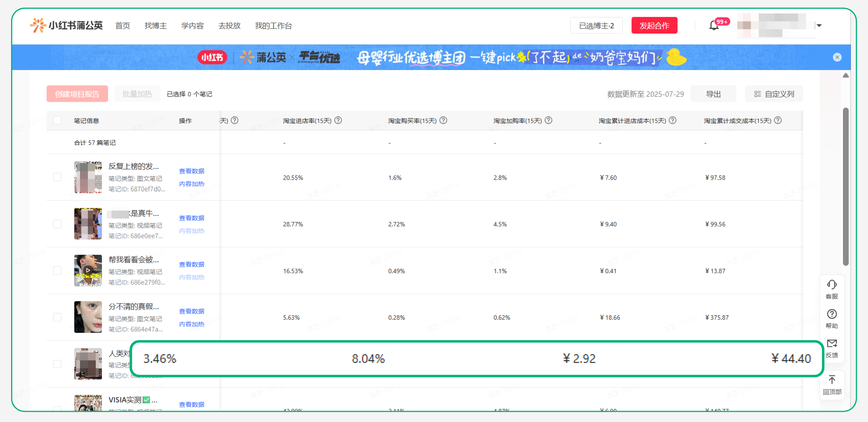
Task: Open 我的工作台 navigation item
Action: tap(274, 26)
